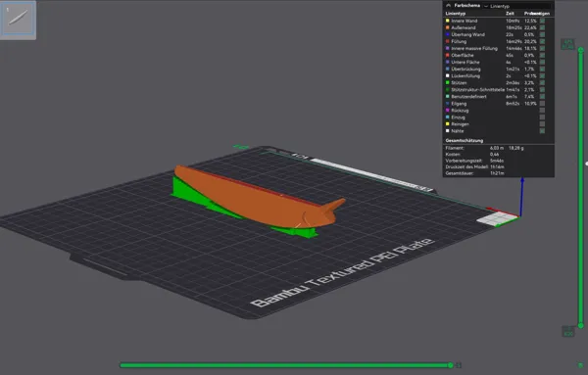Toggle Innere massive Füllung checkbox
588x375 pixels.
coord(542,48)
